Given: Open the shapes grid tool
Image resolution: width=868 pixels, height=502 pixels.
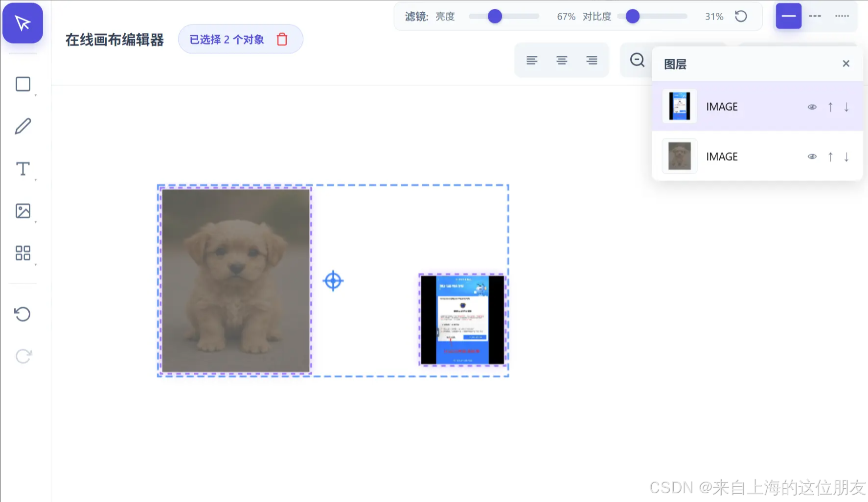Looking at the screenshot, I should tap(23, 252).
